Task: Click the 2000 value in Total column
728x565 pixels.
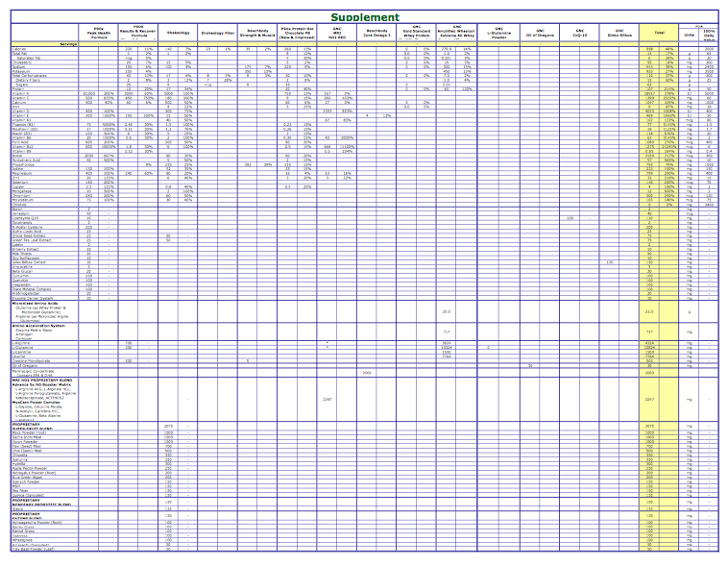Action: click(649, 373)
